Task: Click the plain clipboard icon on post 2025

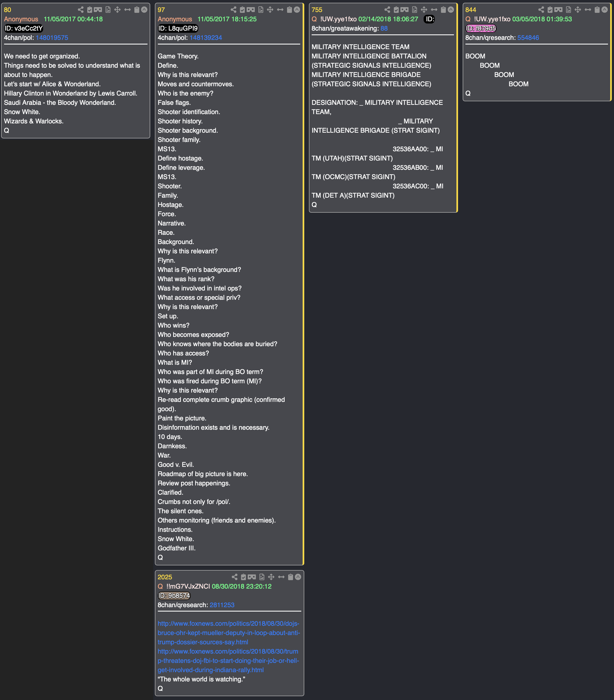Action: click(x=291, y=577)
